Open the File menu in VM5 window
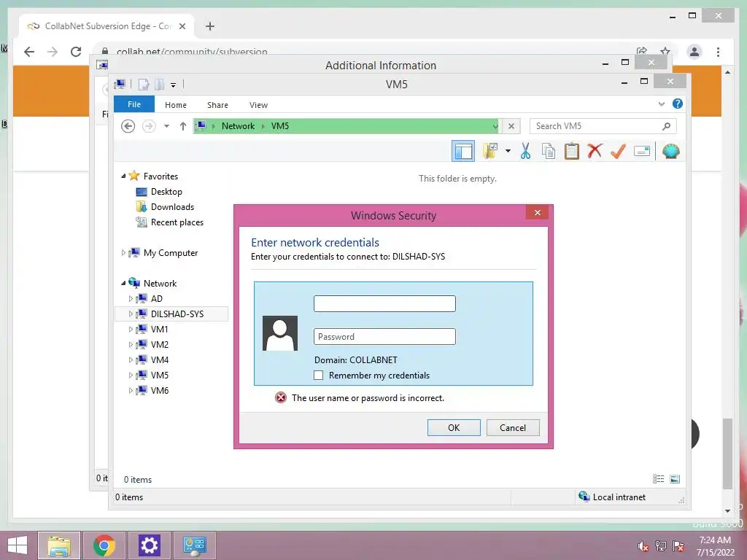Screen dimensions: 747x560 134,104
